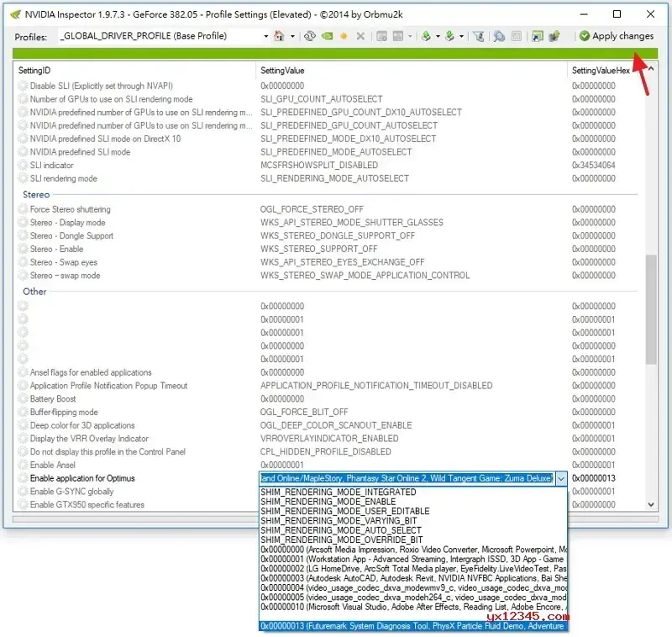Pick the 0x00000010 (Microsoft Visual Studio) entry

(413, 607)
